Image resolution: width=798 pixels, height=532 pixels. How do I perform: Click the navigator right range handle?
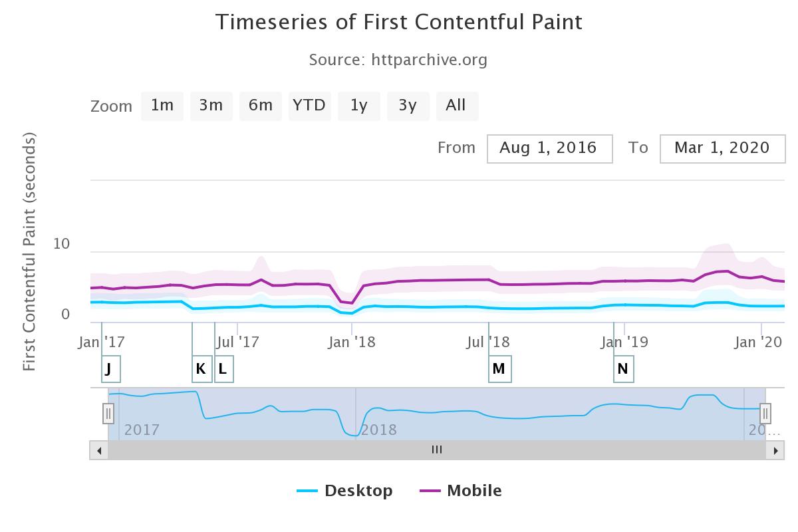click(x=765, y=414)
